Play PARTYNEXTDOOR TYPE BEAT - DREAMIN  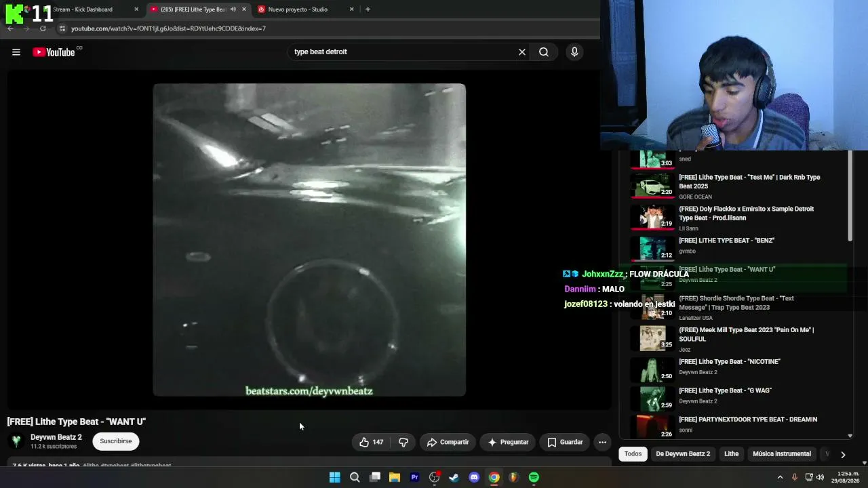pyautogui.click(x=739, y=426)
